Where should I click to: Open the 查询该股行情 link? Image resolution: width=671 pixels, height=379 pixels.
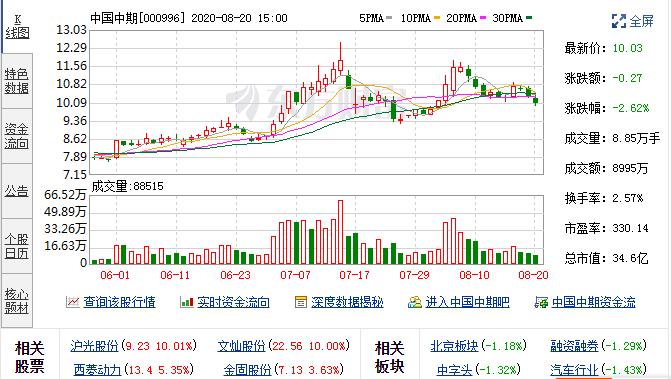[119, 302]
